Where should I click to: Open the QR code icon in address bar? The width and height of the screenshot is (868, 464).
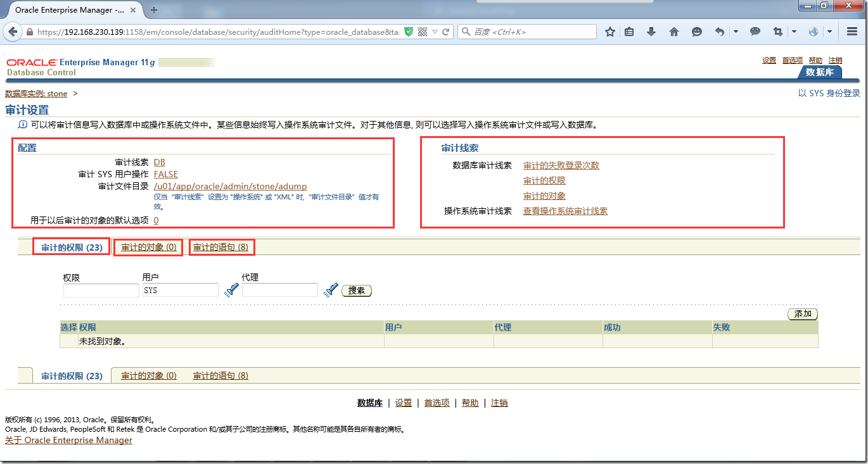point(423,32)
